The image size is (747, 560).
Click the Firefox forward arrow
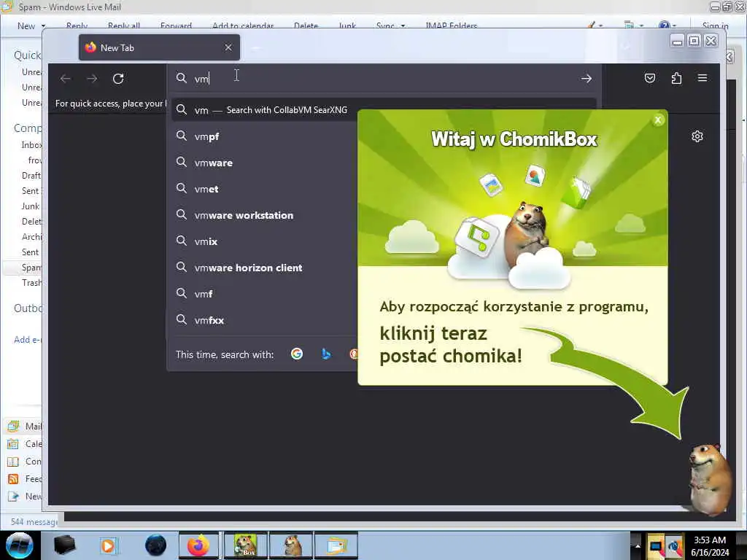92,79
